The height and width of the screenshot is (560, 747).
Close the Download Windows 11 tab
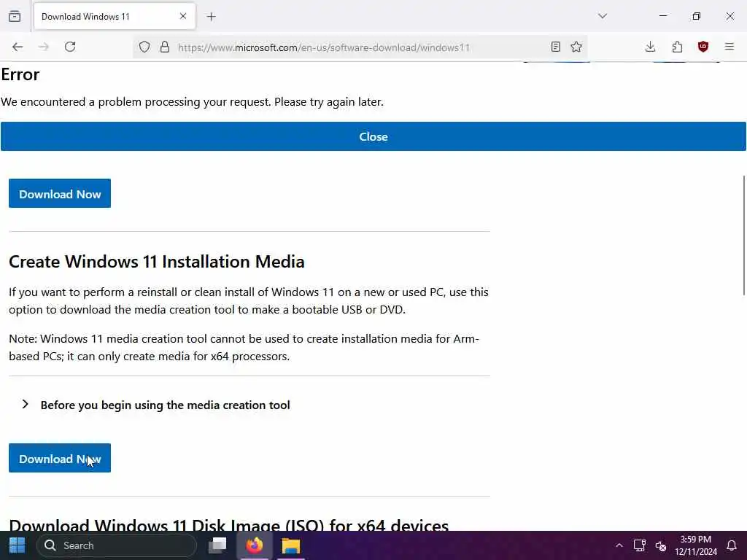pyautogui.click(x=183, y=16)
